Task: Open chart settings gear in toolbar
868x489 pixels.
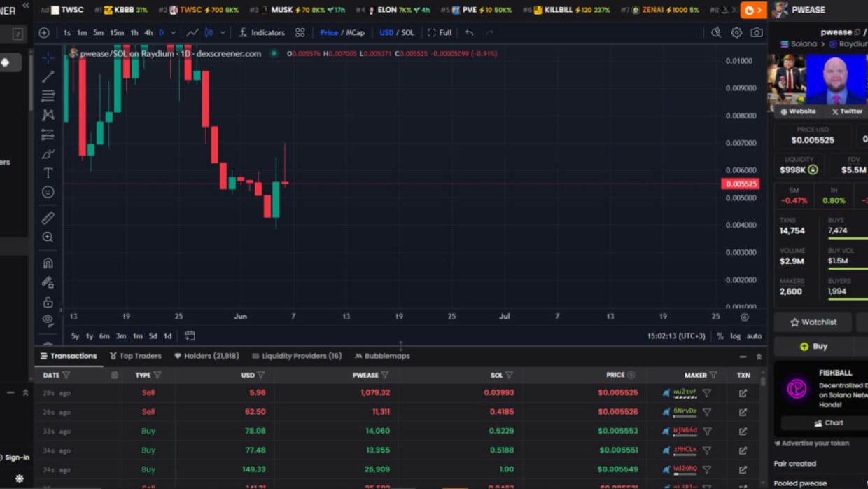Action: (736, 33)
